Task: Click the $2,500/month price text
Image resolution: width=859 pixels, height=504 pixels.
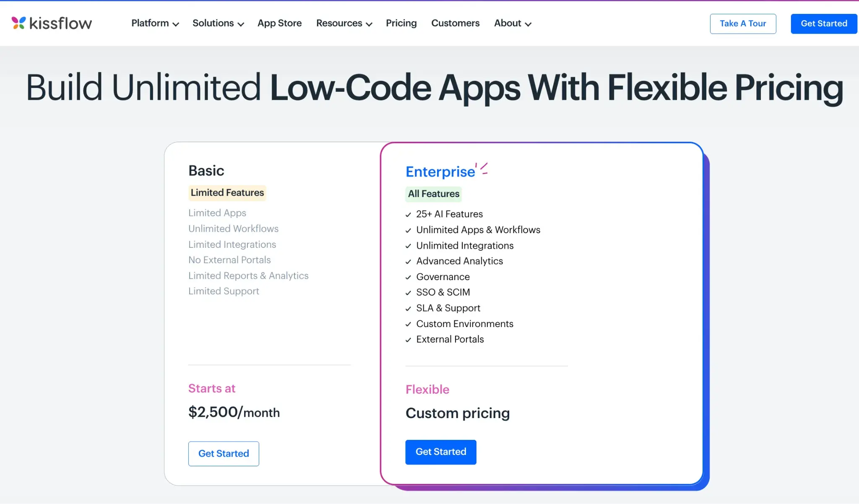Action: click(x=234, y=412)
